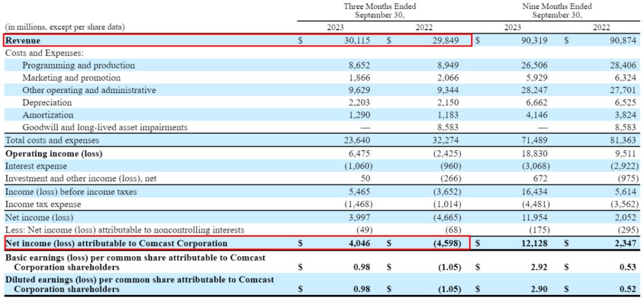Screen dimensions: 644x298
Task: Click the nine-month net income value 12,128
Action: tap(533, 243)
